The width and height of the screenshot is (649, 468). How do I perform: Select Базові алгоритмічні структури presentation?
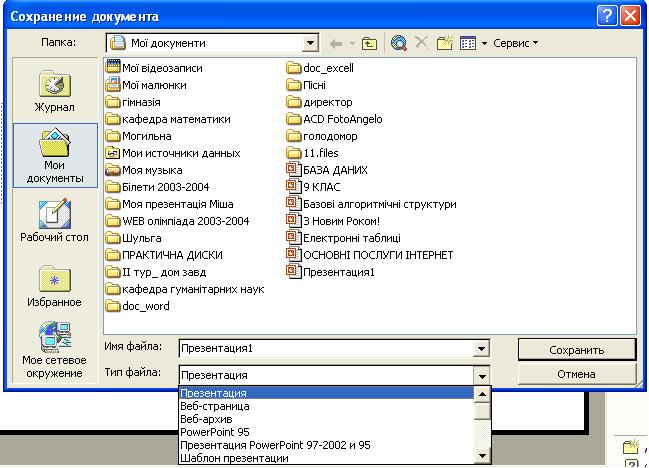point(372,204)
